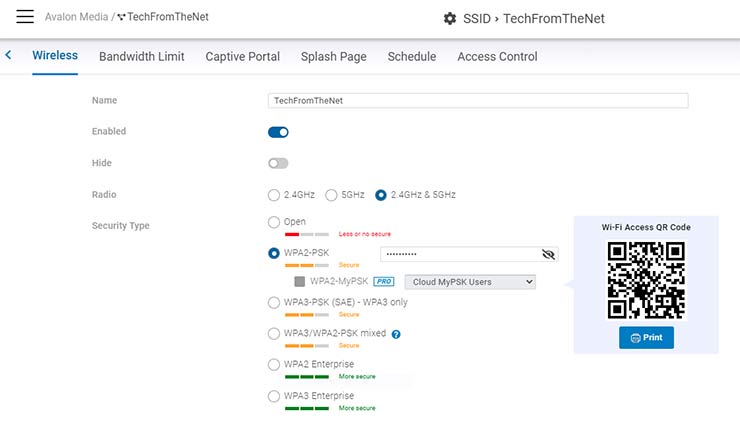Click the back arrow chevron
This screenshot has width=740, height=428.
[9, 56]
